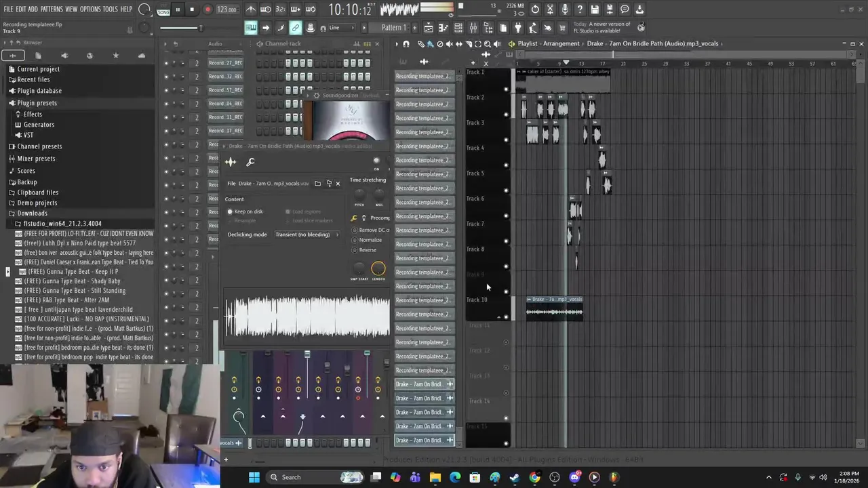Open the FILE menu
Screen dimensions: 868x488
coord(8,9)
